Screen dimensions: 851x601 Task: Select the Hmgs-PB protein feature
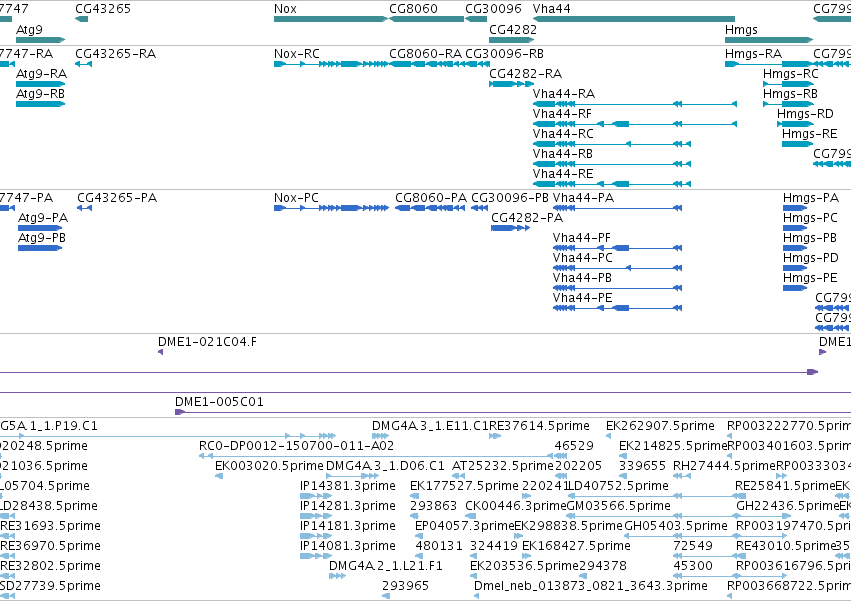point(795,248)
